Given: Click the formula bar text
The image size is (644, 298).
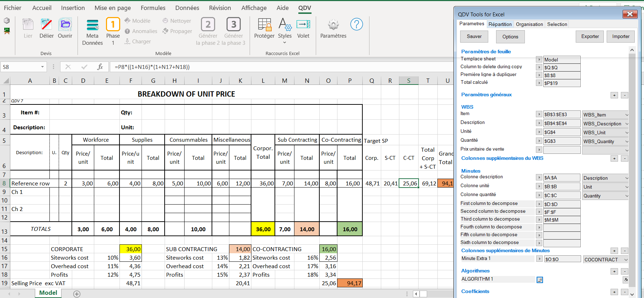Looking at the screenshot, I should tap(152, 67).
